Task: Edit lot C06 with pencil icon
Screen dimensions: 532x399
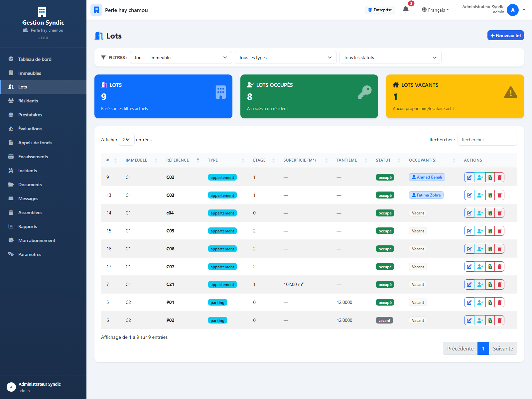Action: [469, 249]
